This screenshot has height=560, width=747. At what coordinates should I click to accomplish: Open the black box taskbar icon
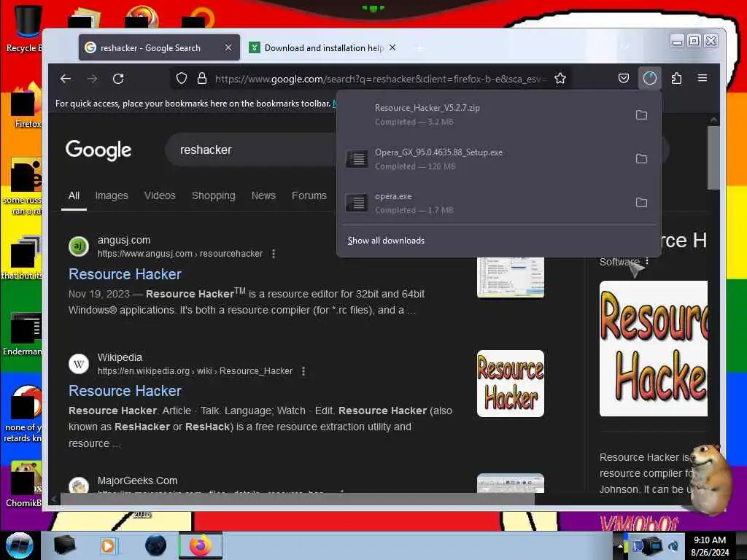pyautogui.click(x=64, y=545)
